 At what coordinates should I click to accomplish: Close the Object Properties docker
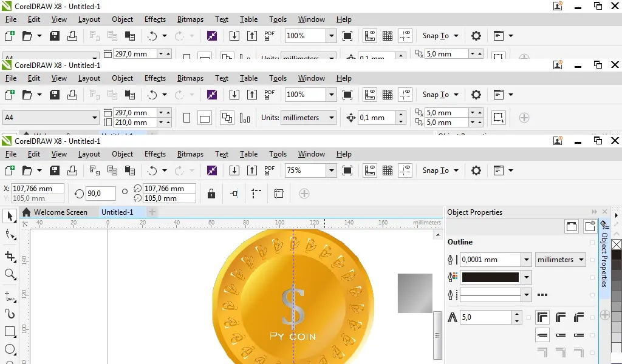(x=604, y=212)
